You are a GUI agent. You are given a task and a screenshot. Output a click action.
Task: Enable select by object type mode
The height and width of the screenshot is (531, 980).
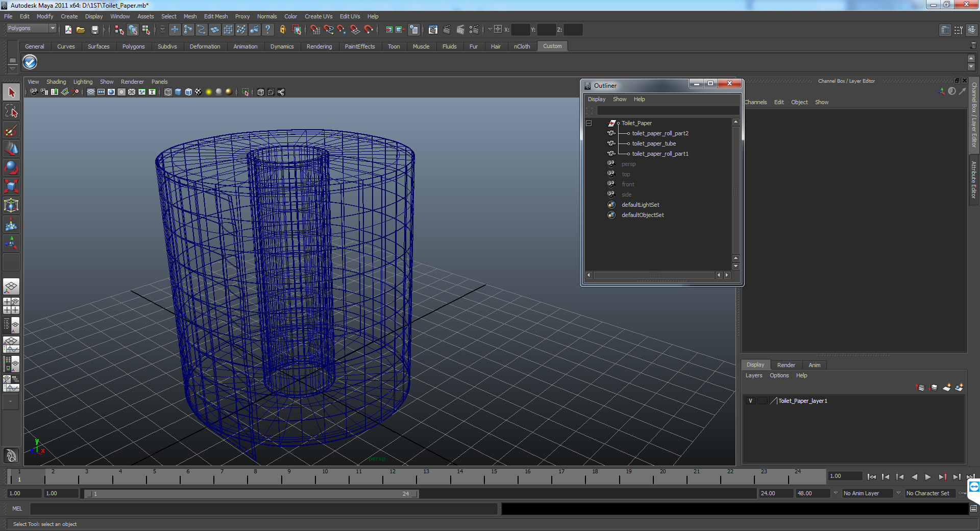tap(133, 30)
